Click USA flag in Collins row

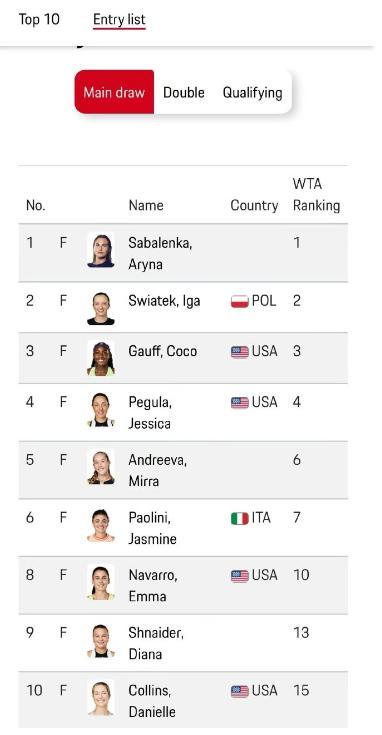[x=240, y=691]
